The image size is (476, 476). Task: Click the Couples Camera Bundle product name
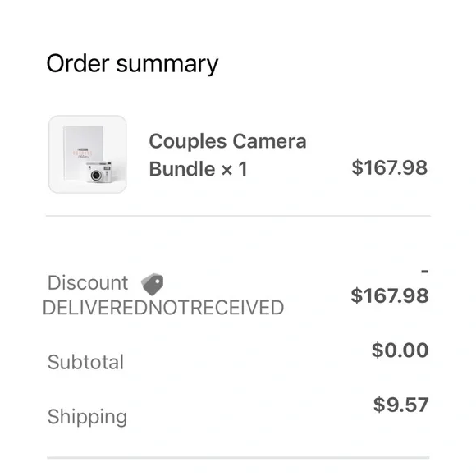227,155
